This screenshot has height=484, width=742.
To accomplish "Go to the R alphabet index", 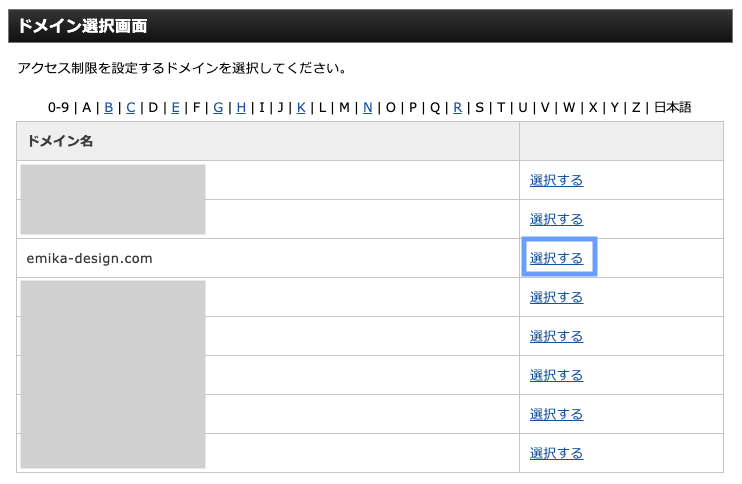I will (457, 107).
